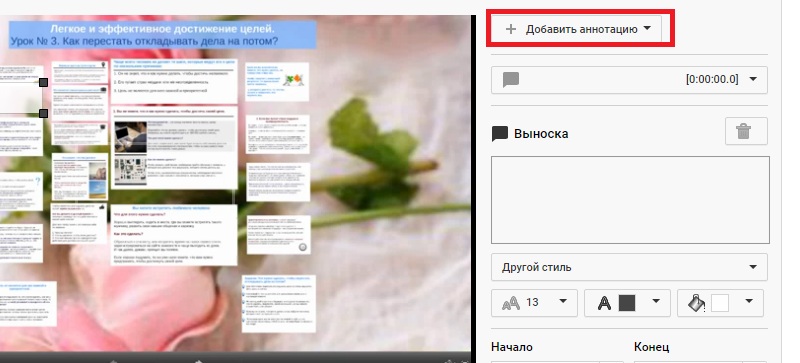Open the annotation list dropdown showing [0:00:00.0]

pos(629,80)
